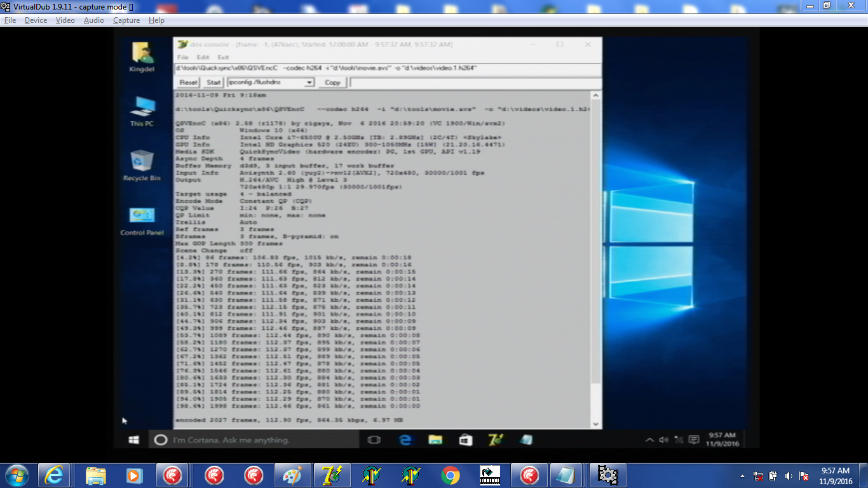Viewport: 868px width, 488px height.
Task: Click the 'CPU Info Intel Core i7-6500U' line
Action: (339, 137)
